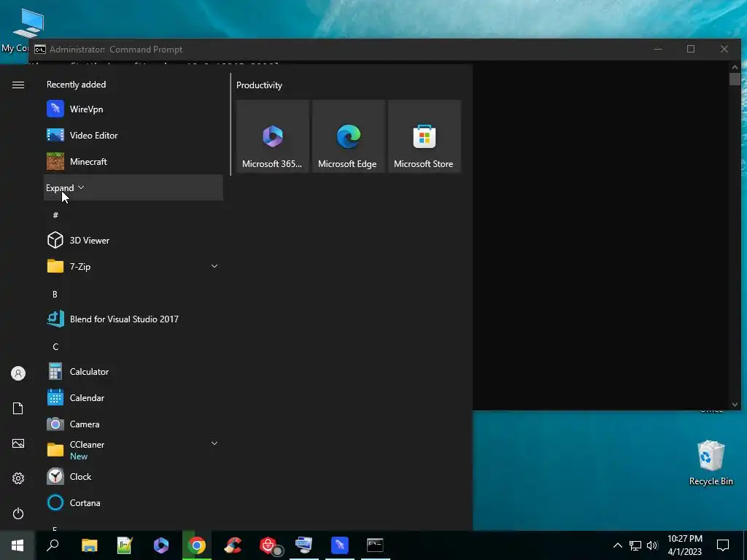The height and width of the screenshot is (560, 747).
Task: Click Productivity group title
Action: (x=259, y=85)
